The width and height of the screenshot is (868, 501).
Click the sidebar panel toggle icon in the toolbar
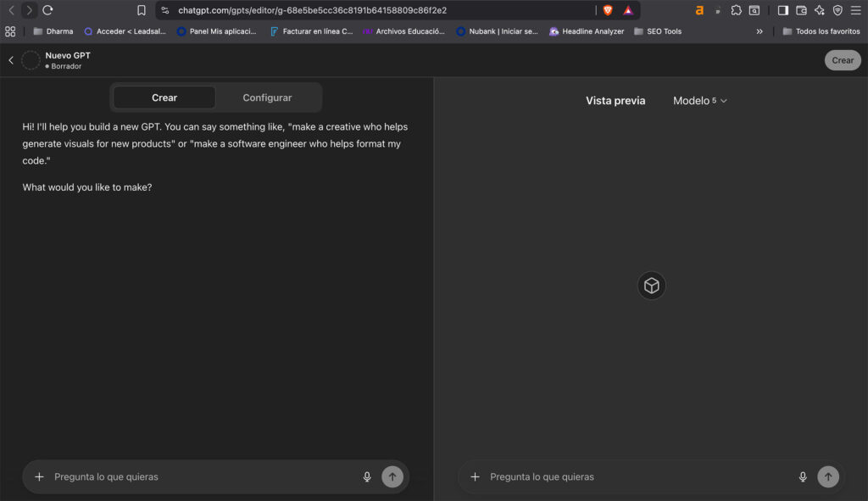[782, 11]
